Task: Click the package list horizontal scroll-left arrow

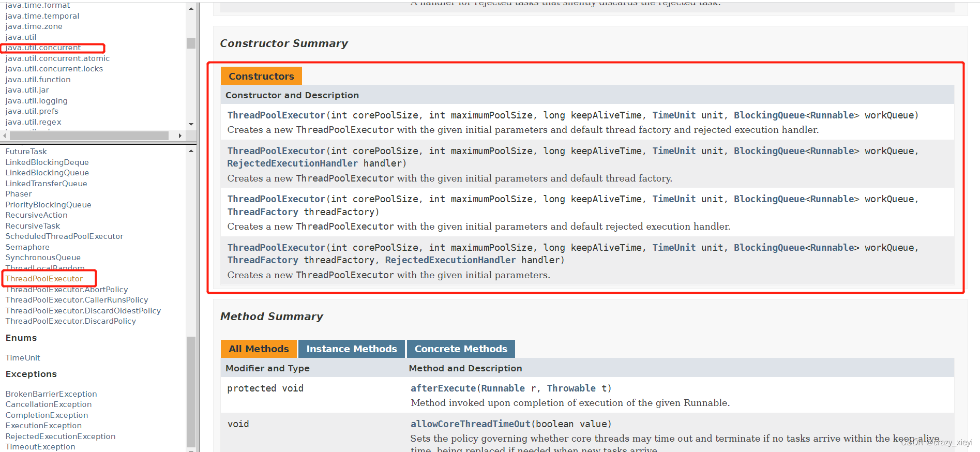Action: (5, 135)
